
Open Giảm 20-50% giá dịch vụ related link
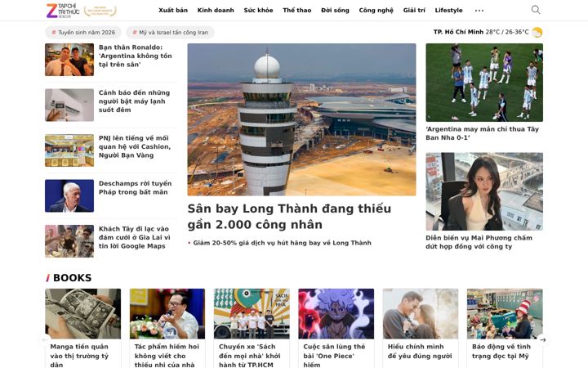[282, 243]
